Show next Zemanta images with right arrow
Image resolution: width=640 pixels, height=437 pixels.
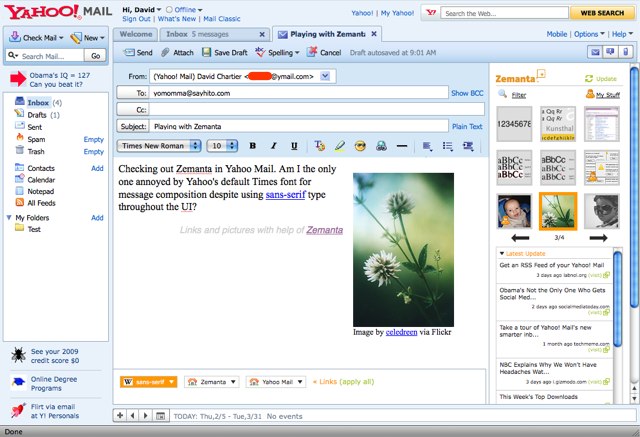(x=598, y=237)
